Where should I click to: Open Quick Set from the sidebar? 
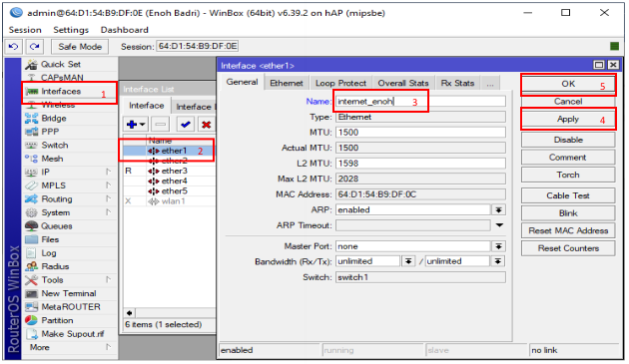tap(60, 64)
